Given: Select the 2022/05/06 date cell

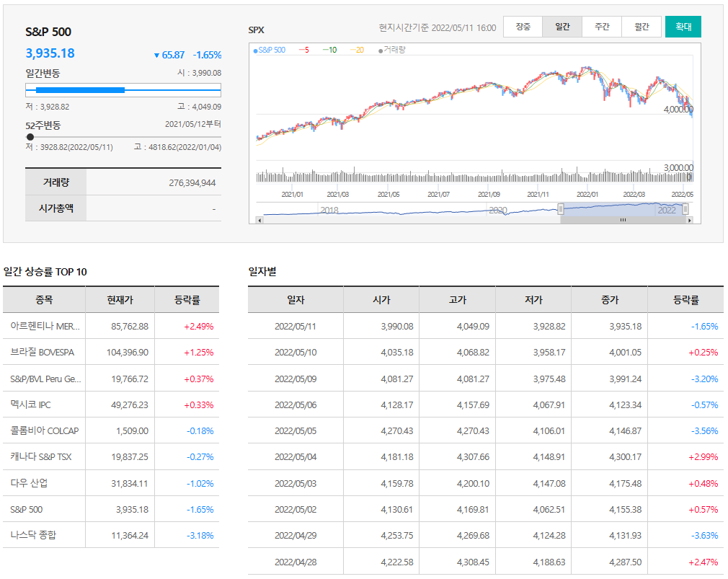Looking at the screenshot, I should pos(296,405).
